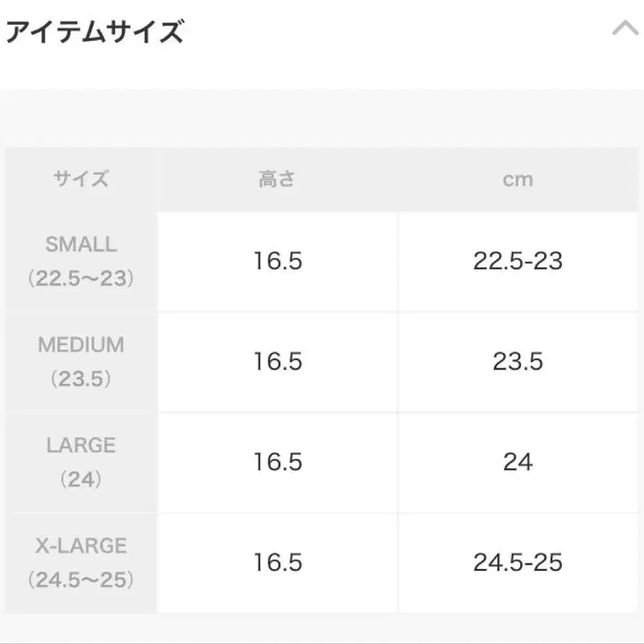The width and height of the screenshot is (644, 644).
Task: Select the 16.5 height cell for SMALL
Action: (x=278, y=261)
